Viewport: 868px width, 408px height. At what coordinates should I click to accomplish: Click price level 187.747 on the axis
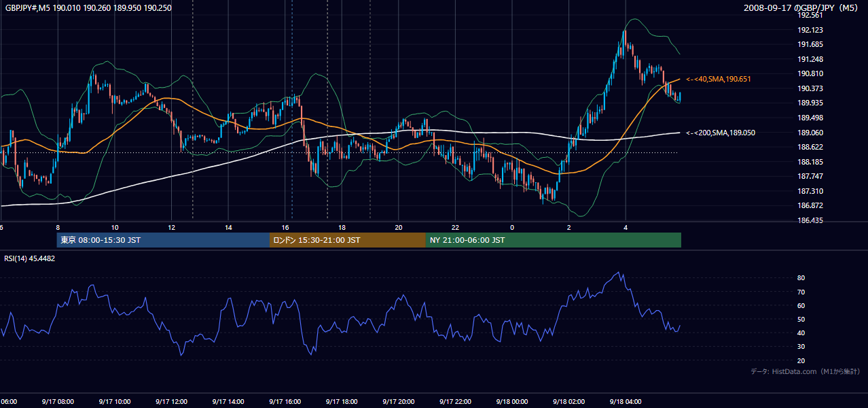click(x=811, y=176)
